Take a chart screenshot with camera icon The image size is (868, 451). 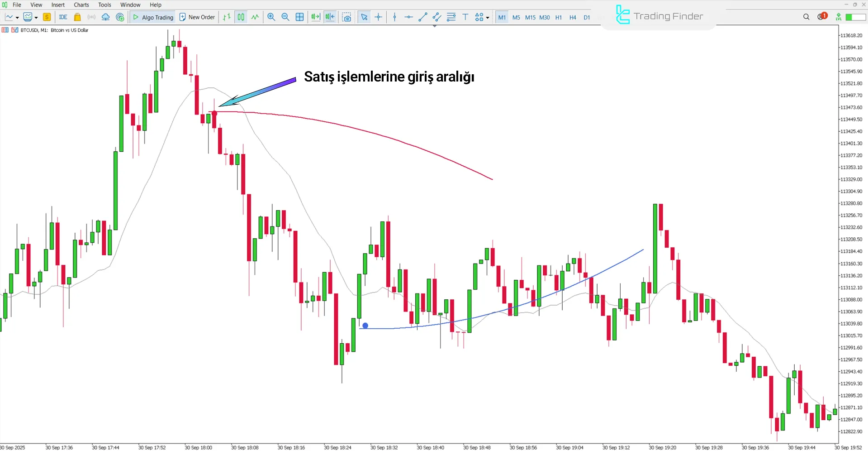coord(346,17)
